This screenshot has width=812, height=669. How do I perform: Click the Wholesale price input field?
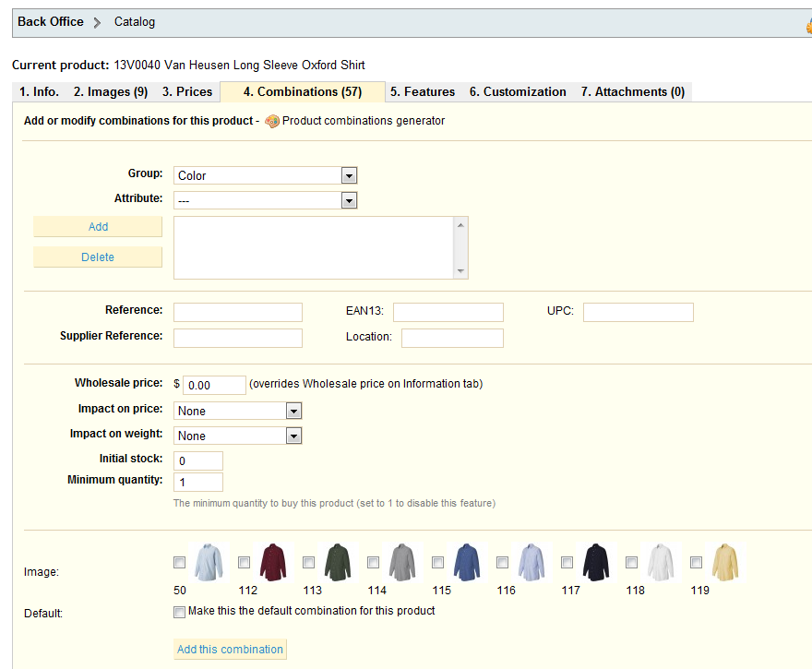click(214, 385)
